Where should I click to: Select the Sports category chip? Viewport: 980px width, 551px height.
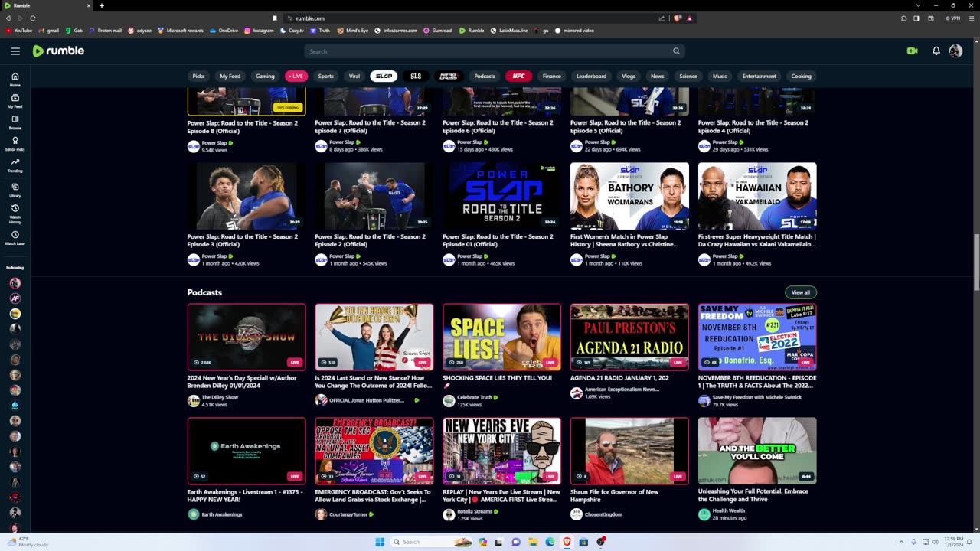[326, 76]
